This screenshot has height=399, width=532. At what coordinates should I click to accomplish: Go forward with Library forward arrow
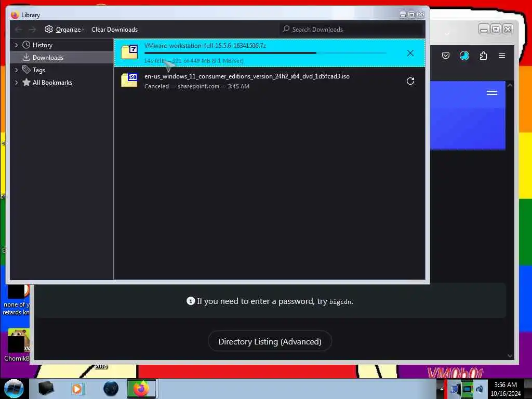point(33,30)
